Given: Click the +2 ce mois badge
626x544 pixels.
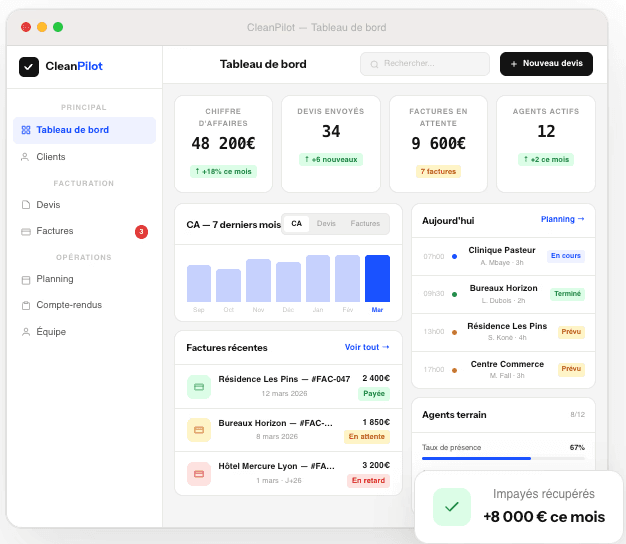Looking at the screenshot, I should 546,160.
